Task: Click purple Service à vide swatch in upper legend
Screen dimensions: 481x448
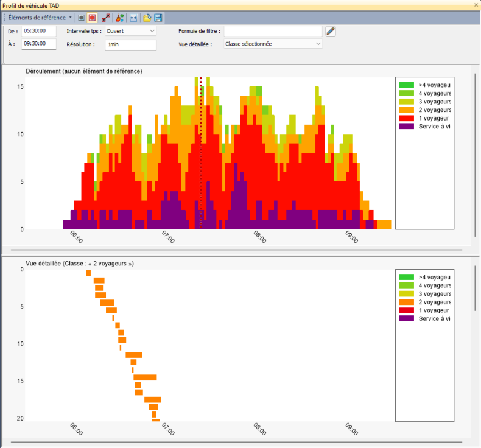Action: (x=406, y=127)
